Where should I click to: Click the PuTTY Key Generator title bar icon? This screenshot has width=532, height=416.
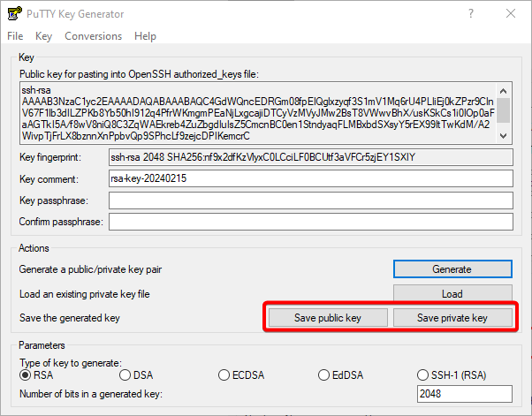15,14
